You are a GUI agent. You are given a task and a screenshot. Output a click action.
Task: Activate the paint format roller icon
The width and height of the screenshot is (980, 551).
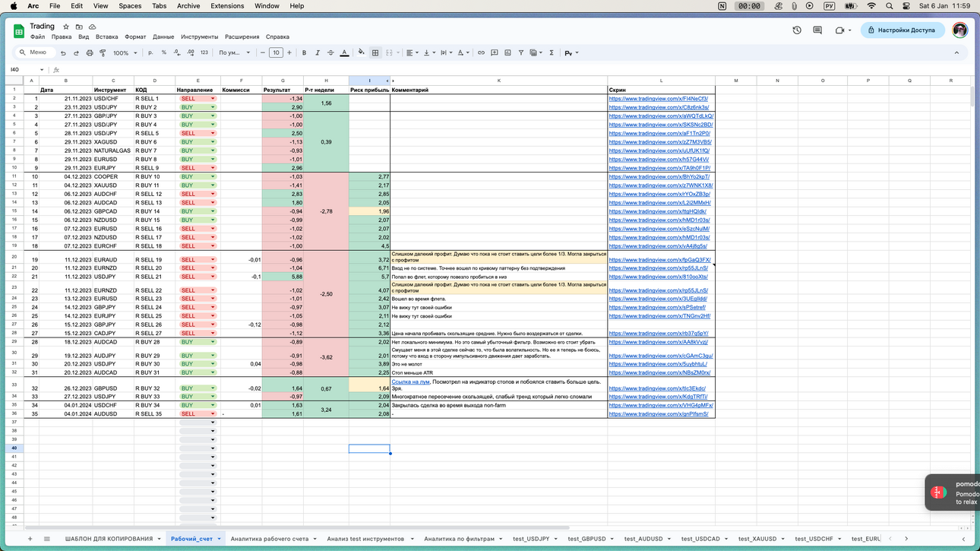pos(103,53)
